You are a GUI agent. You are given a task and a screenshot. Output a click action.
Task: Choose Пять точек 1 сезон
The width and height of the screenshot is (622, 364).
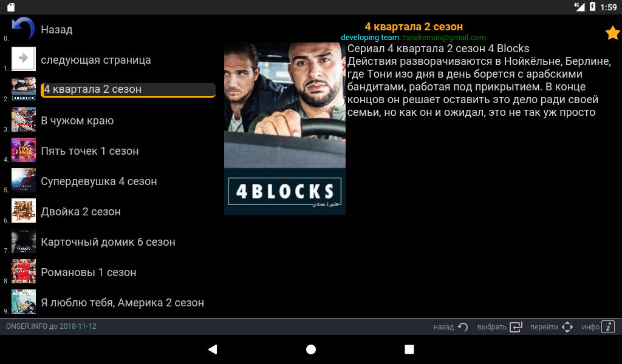point(90,151)
